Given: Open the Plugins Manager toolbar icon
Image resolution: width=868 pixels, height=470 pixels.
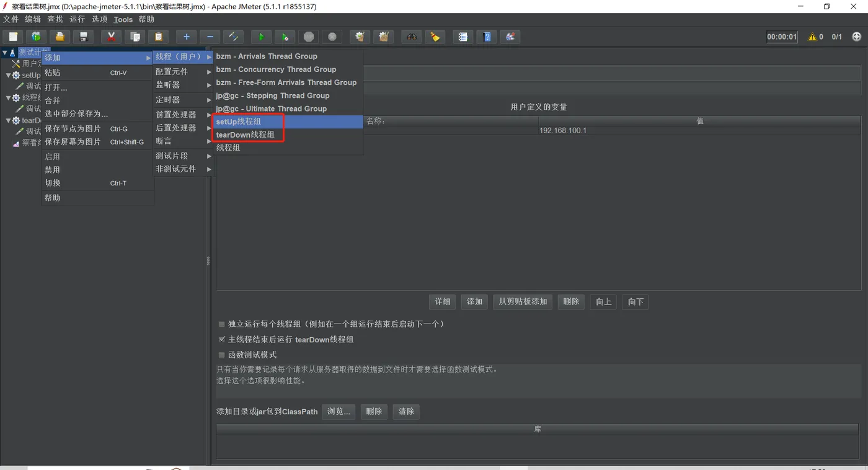Looking at the screenshot, I should tap(510, 37).
